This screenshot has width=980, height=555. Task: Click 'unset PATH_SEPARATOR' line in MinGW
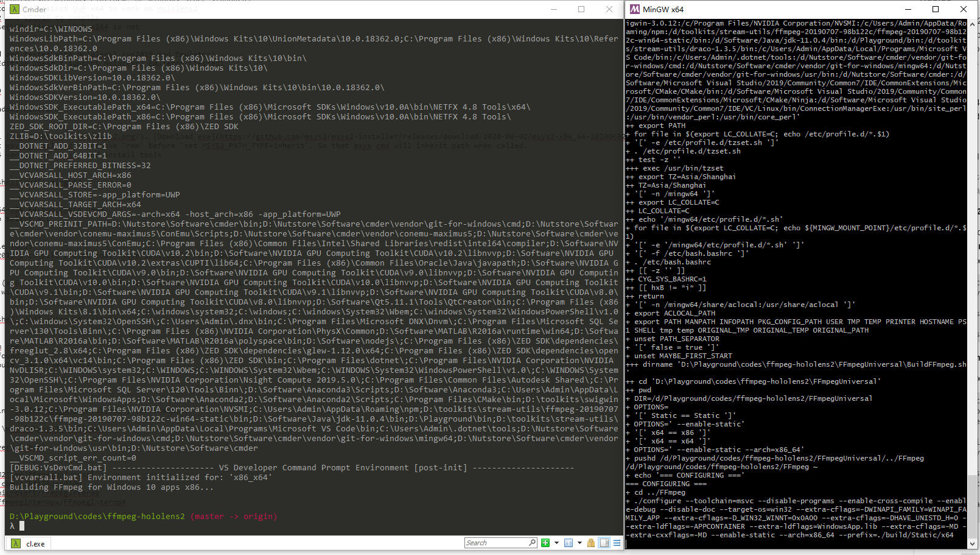[x=673, y=339]
